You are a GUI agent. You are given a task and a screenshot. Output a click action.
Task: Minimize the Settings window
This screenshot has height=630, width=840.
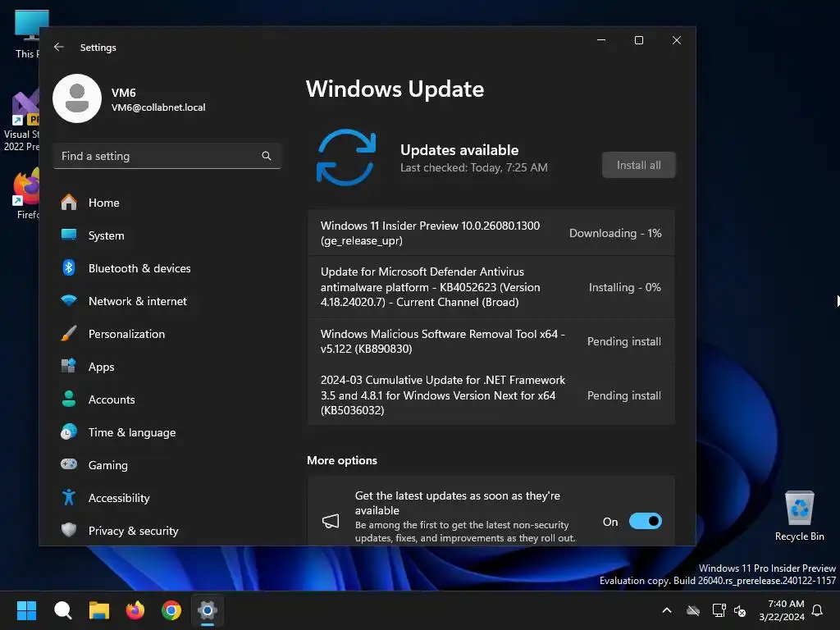pyautogui.click(x=601, y=40)
